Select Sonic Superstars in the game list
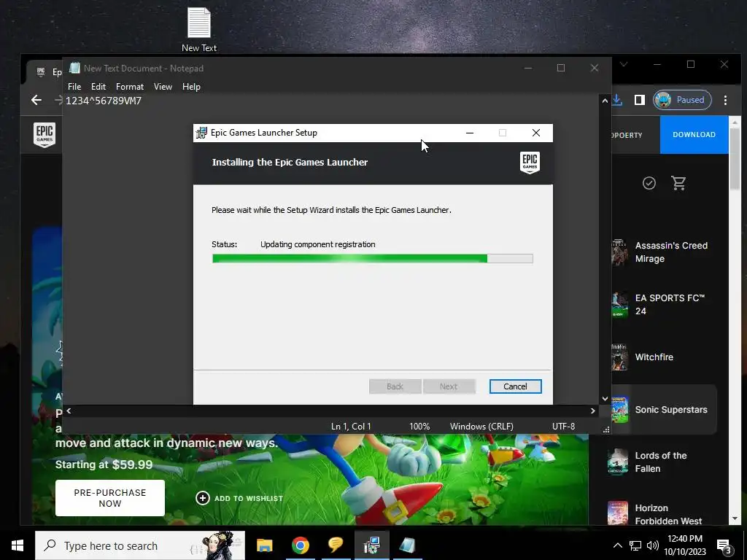747x560 pixels. 664,410
